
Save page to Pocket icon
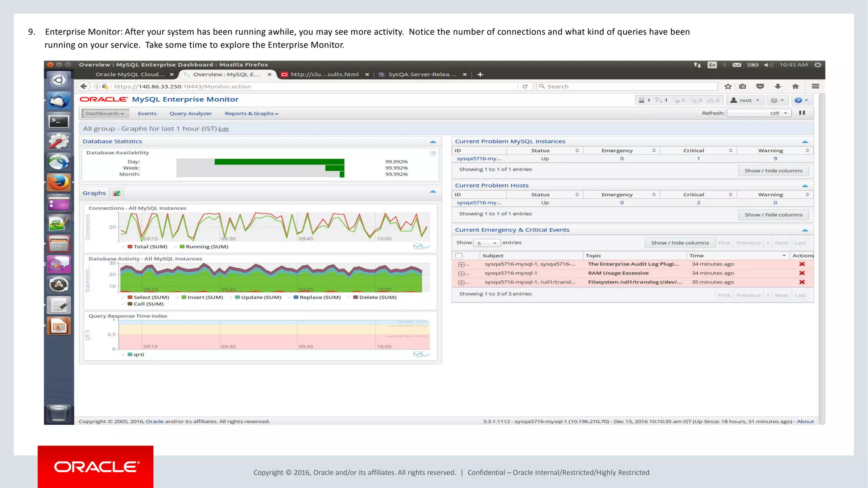coord(760,86)
